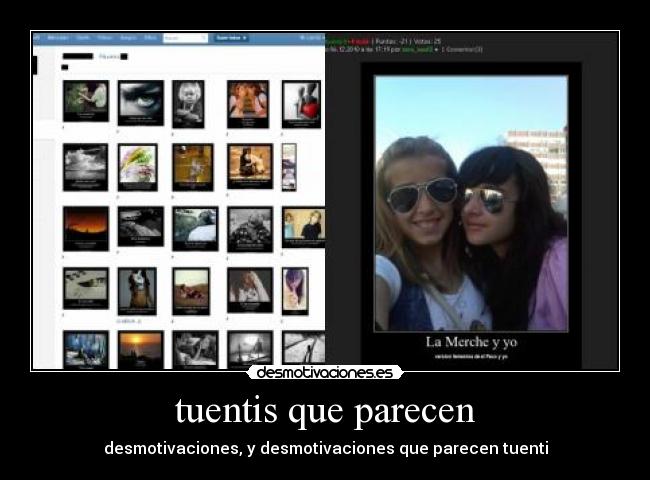Screen dimensions: 650x480
Task: Open the blue icy scene thumbnail
Action: point(86,349)
